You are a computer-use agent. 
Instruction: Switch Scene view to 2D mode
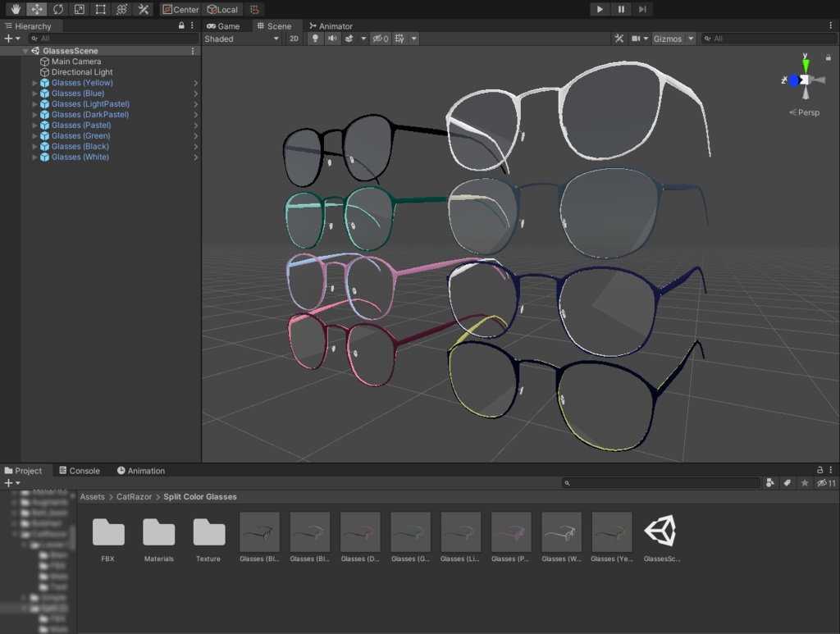294,38
